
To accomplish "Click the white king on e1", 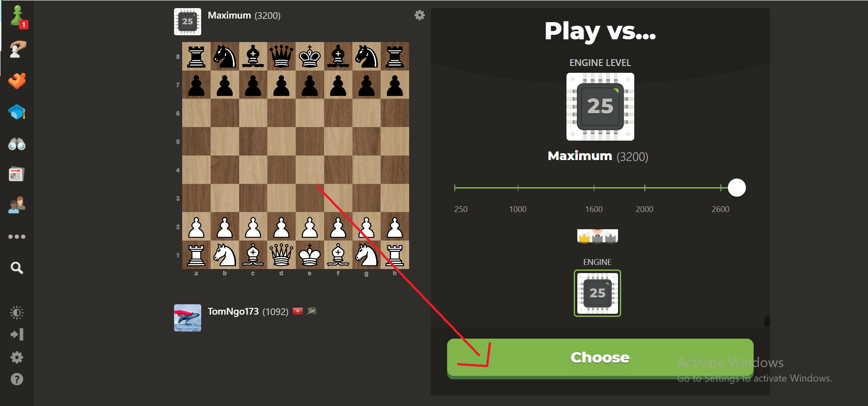I will [310, 255].
